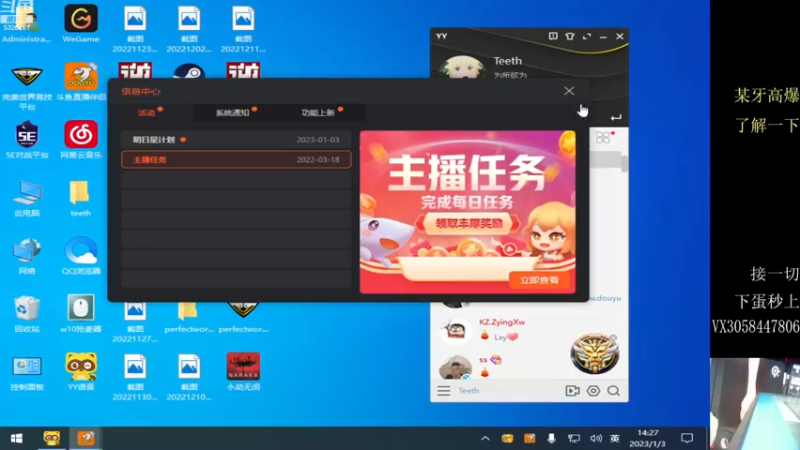Click the video camera icon in YY window
Viewport: 800px width, 450px height.
pyautogui.click(x=572, y=391)
